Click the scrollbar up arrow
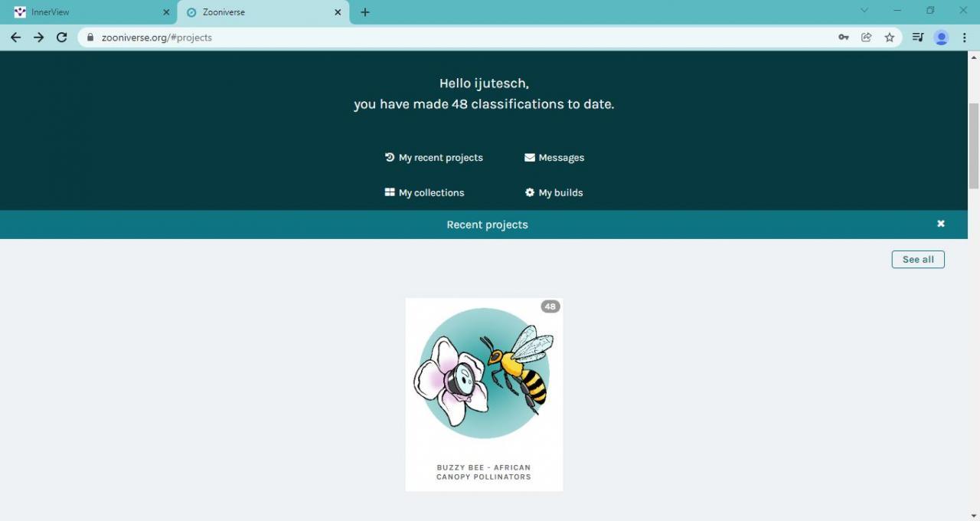The height and width of the screenshot is (521, 980). pyautogui.click(x=974, y=57)
